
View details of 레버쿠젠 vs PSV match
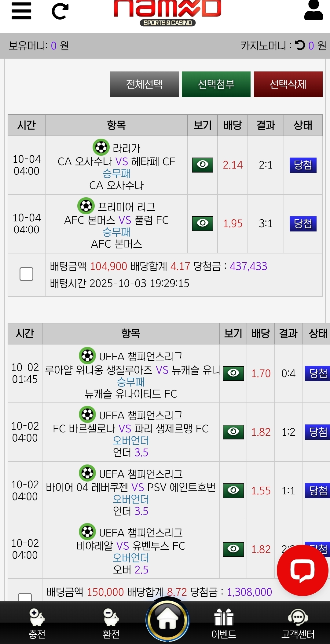tap(233, 490)
